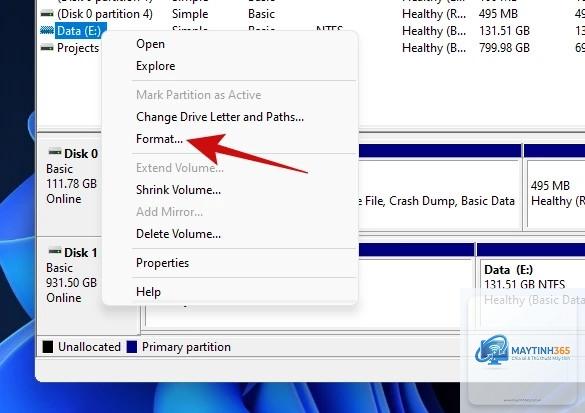Click the Primary partition legend label

tap(186, 347)
